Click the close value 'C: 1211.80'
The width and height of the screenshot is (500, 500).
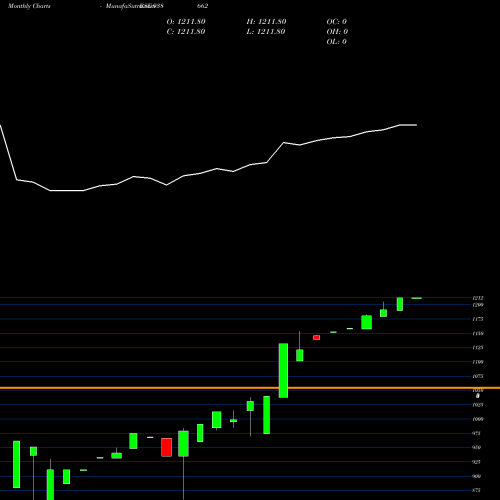(186, 32)
